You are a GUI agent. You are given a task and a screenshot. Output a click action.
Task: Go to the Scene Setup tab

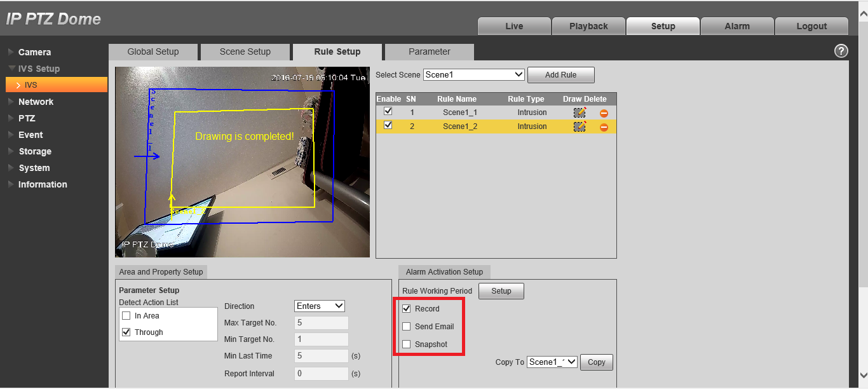245,52
